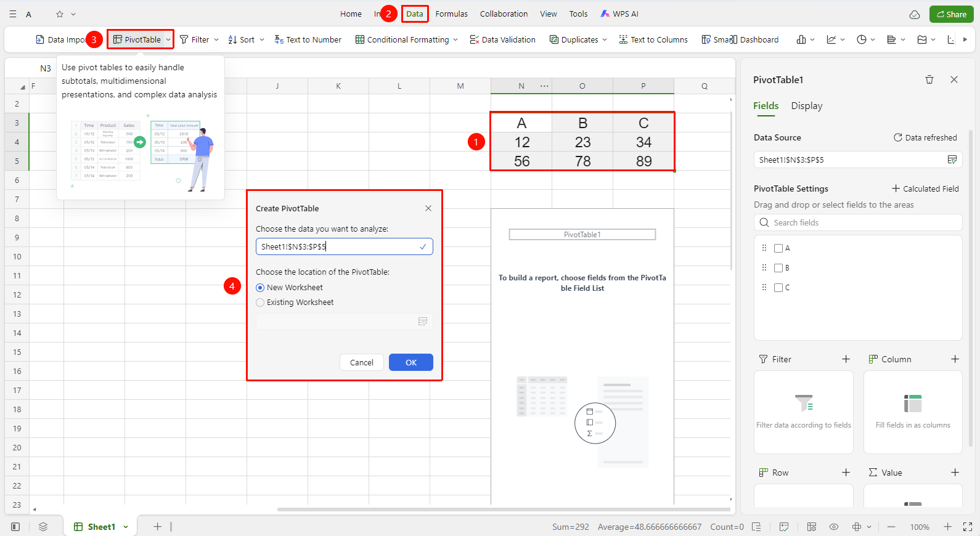The height and width of the screenshot is (536, 980).
Task: Cancel the Create PivotTable dialog
Action: [362, 362]
